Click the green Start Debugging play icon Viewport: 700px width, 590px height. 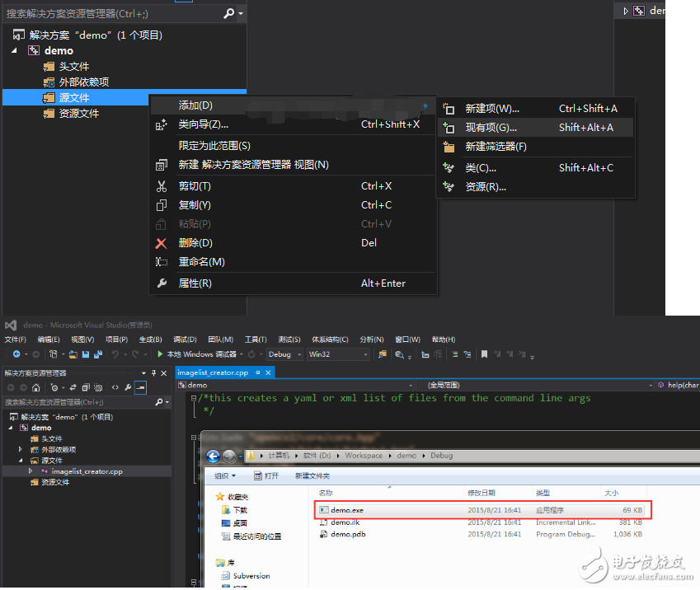161,354
